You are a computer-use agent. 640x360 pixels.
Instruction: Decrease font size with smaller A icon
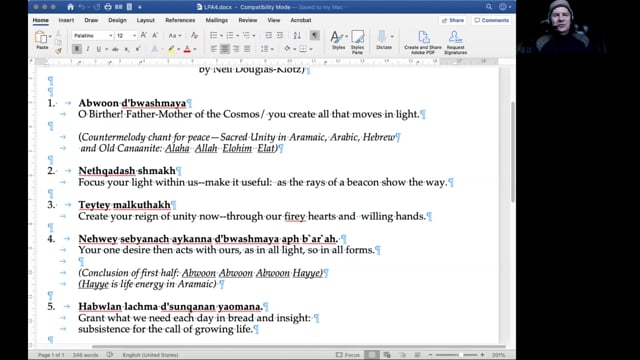pos(155,36)
